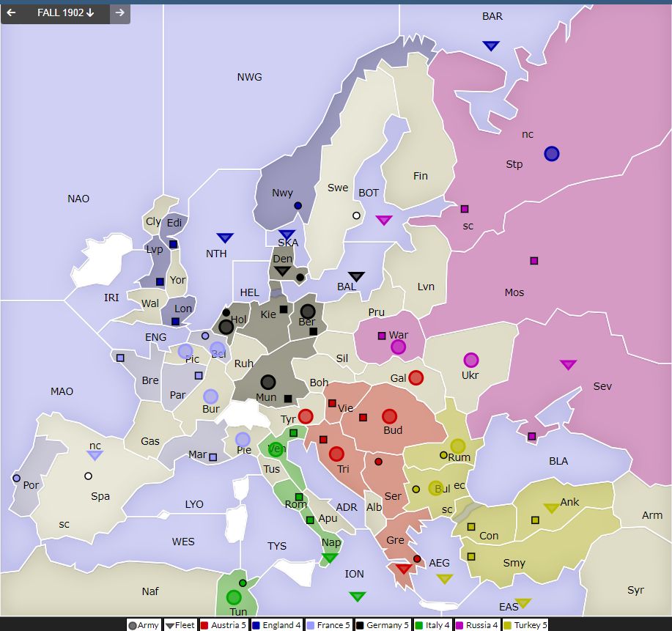This screenshot has height=631, width=672.
Task: Open the FALL 1902 phase dropdown
Action: tap(65, 13)
